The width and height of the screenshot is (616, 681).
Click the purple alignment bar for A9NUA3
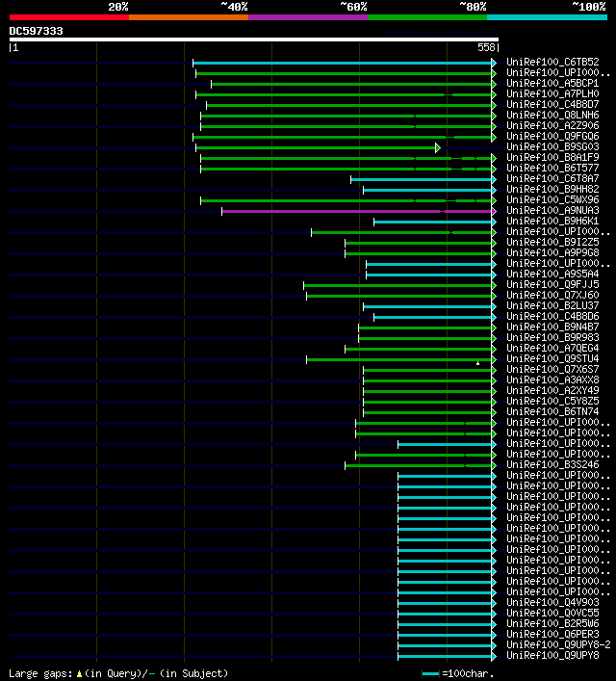(x=356, y=212)
